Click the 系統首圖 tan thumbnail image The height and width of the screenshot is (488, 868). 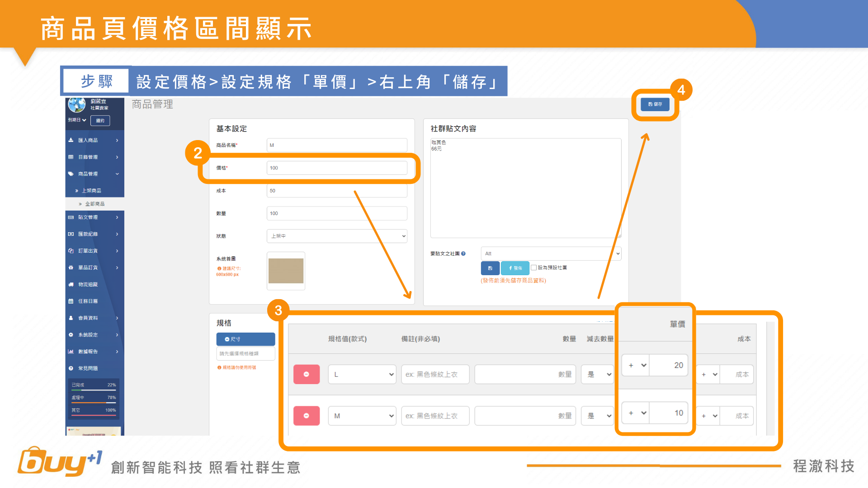pos(286,271)
